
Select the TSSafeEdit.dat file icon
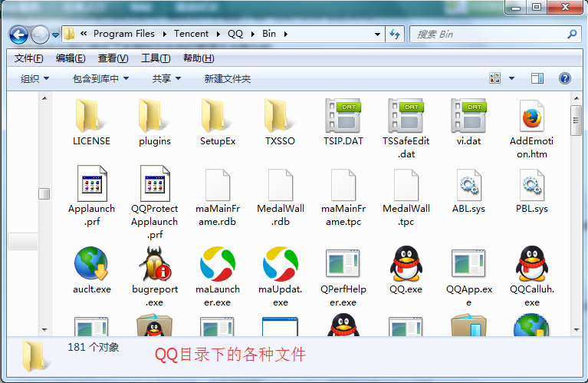406,116
